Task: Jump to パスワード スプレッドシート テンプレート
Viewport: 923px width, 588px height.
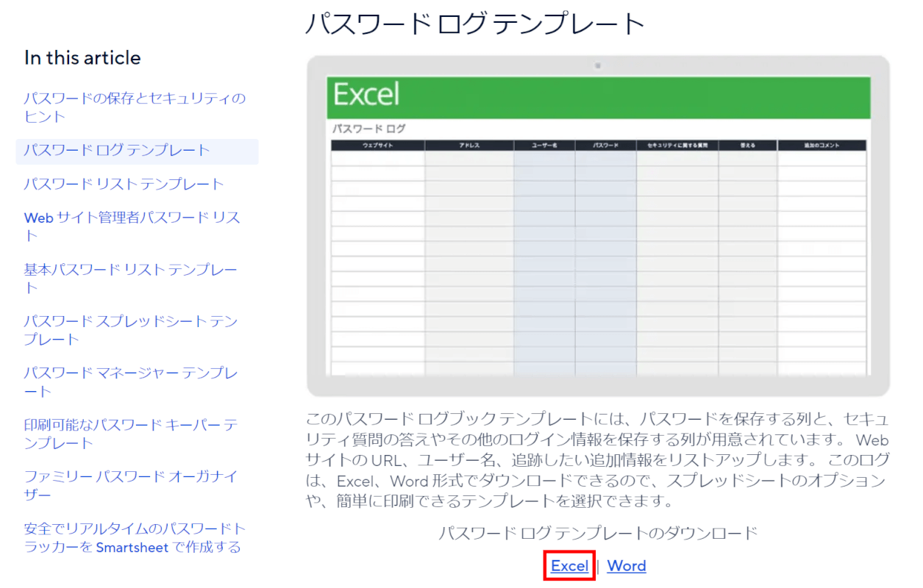Action: 129,330
